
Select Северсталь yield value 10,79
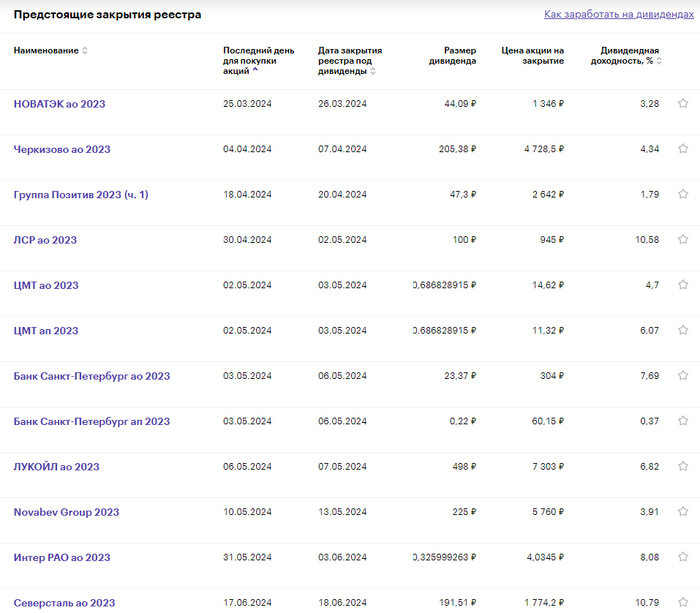click(x=647, y=603)
